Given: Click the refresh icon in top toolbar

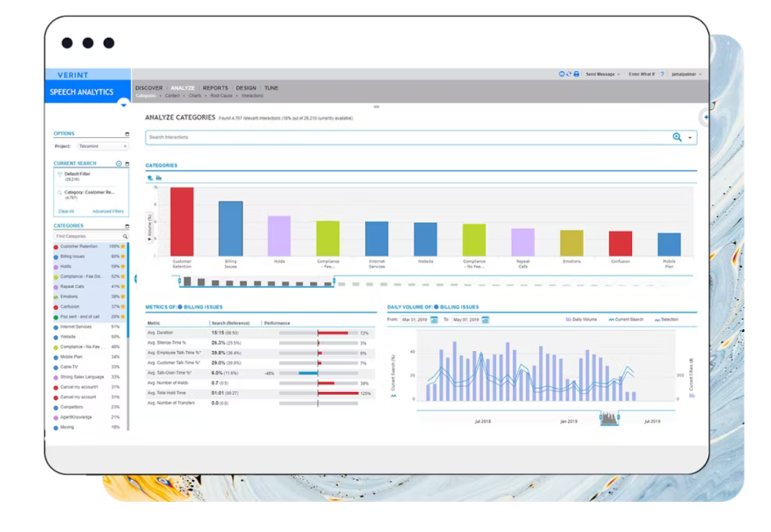Looking at the screenshot, I should [569, 74].
